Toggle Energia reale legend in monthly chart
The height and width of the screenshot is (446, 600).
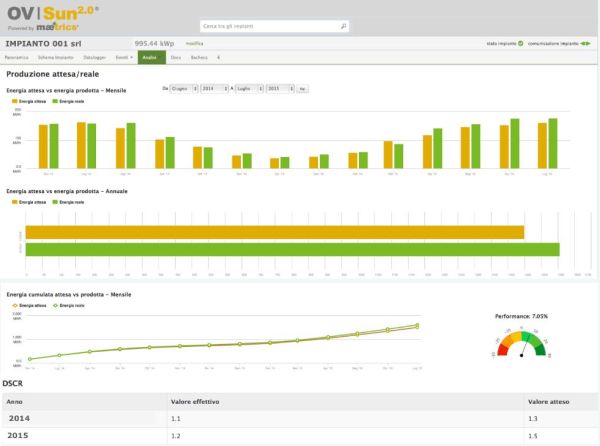point(68,102)
